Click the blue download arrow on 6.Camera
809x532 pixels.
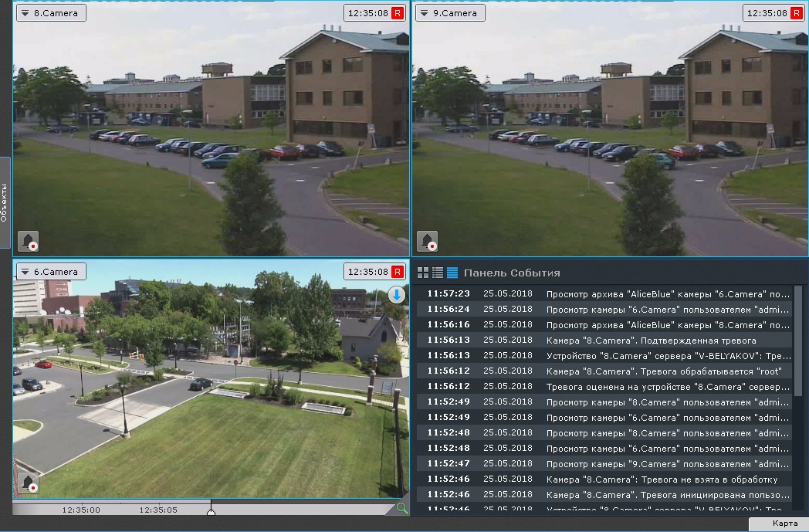tap(396, 295)
